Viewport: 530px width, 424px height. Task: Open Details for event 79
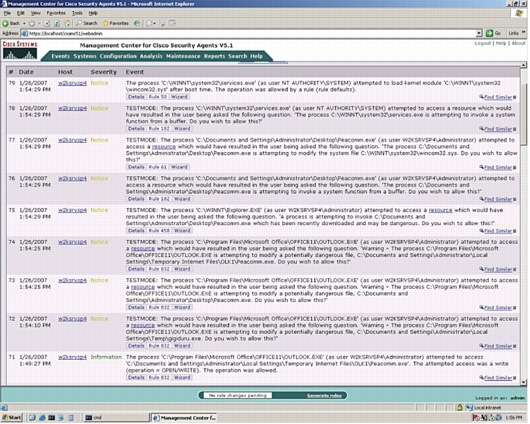pos(136,97)
